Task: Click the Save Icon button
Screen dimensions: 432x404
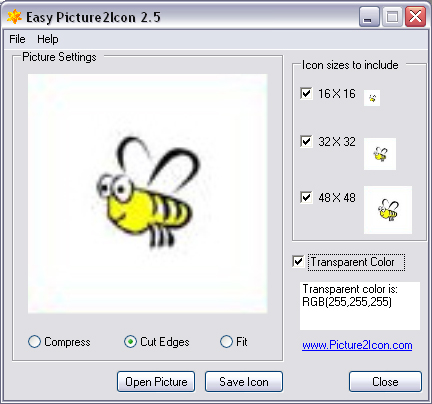Action: [x=244, y=382]
